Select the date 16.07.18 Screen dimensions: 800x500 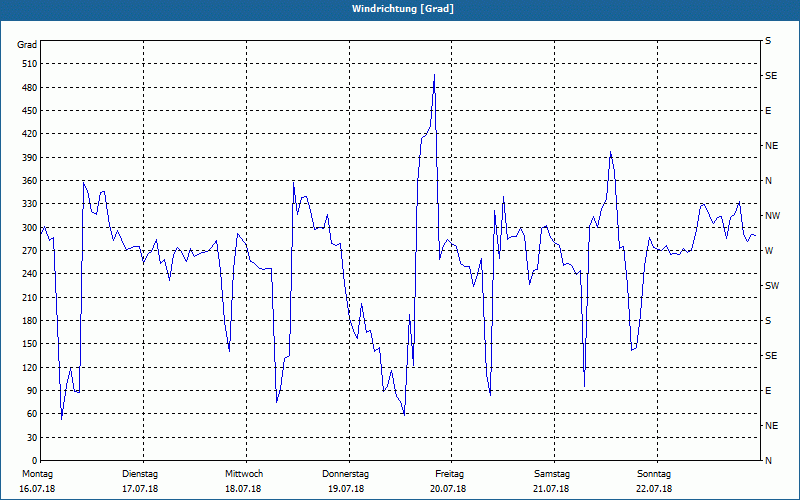point(37,489)
